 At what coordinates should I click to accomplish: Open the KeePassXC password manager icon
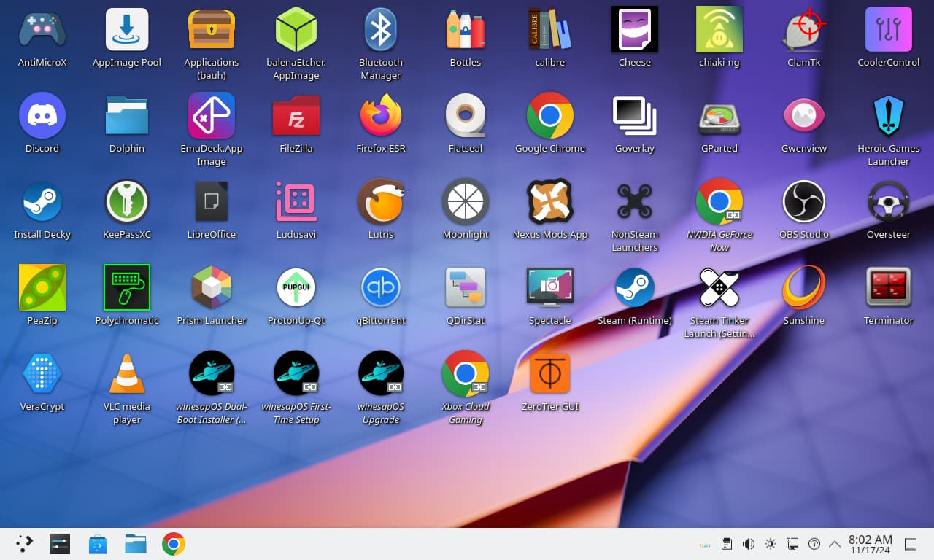pos(127,202)
